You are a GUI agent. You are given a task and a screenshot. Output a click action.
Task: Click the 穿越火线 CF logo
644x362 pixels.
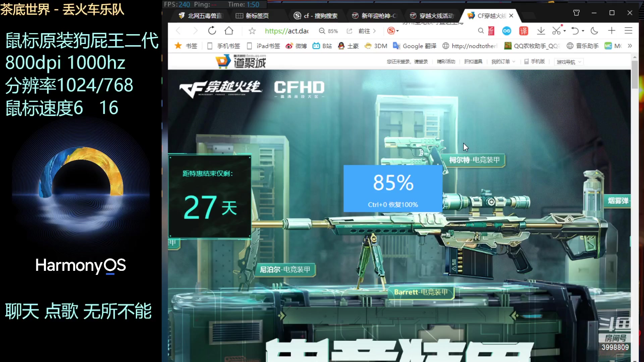[221, 89]
